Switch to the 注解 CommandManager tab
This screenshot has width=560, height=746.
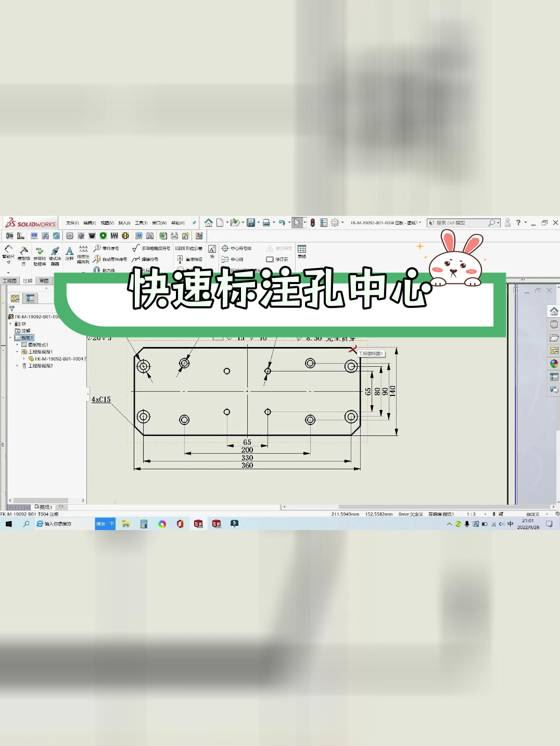(28, 281)
